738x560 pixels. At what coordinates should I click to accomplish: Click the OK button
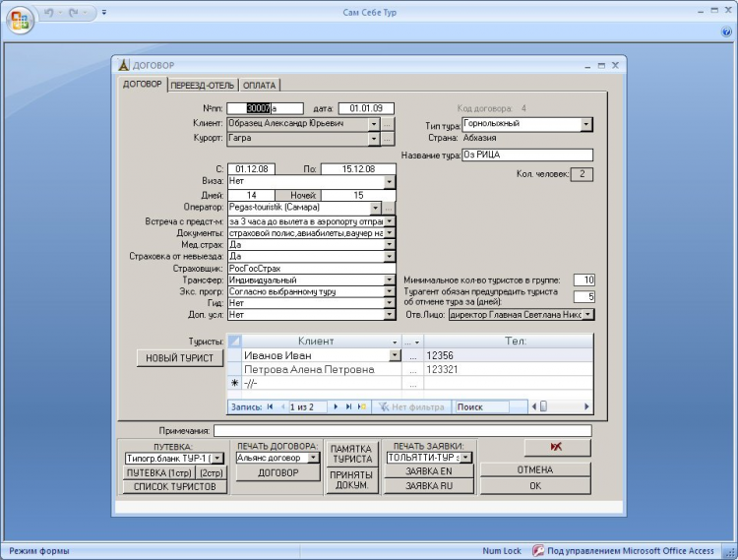point(535,486)
